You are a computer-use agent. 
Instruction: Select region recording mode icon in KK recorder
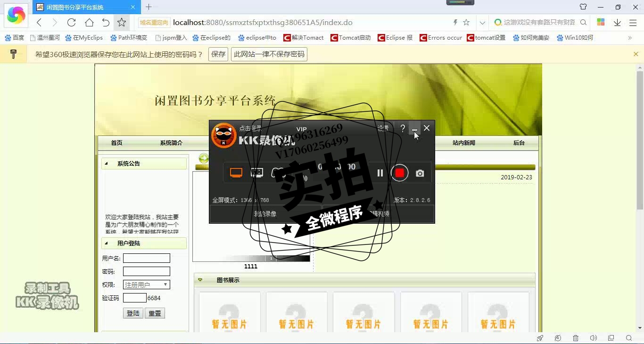pyautogui.click(x=257, y=173)
